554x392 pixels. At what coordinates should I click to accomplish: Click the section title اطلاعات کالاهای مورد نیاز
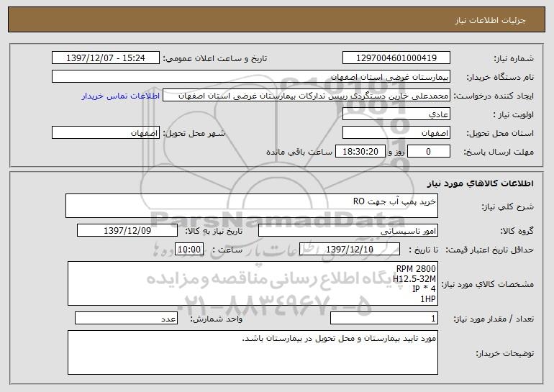pos(480,183)
